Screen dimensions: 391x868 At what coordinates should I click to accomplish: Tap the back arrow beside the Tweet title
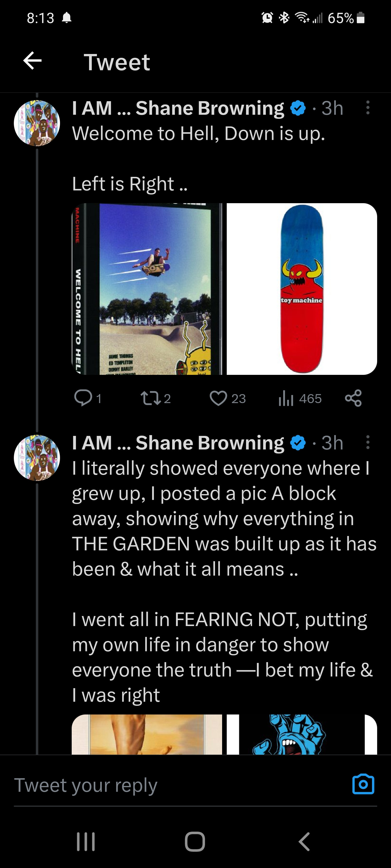point(32,61)
